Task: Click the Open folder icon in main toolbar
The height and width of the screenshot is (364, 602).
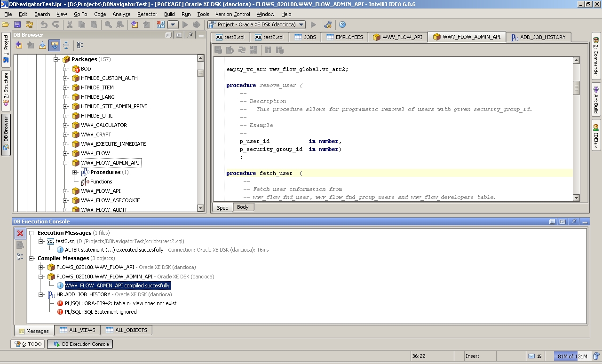Action: coord(6,24)
